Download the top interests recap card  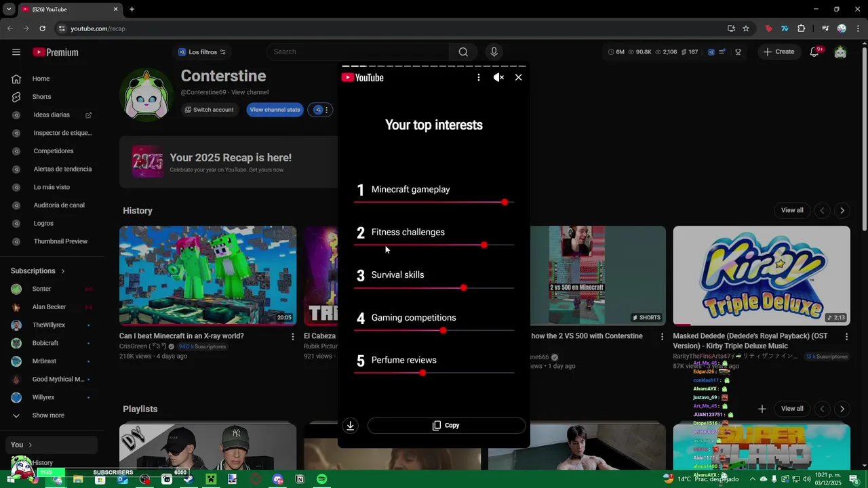[351, 426]
